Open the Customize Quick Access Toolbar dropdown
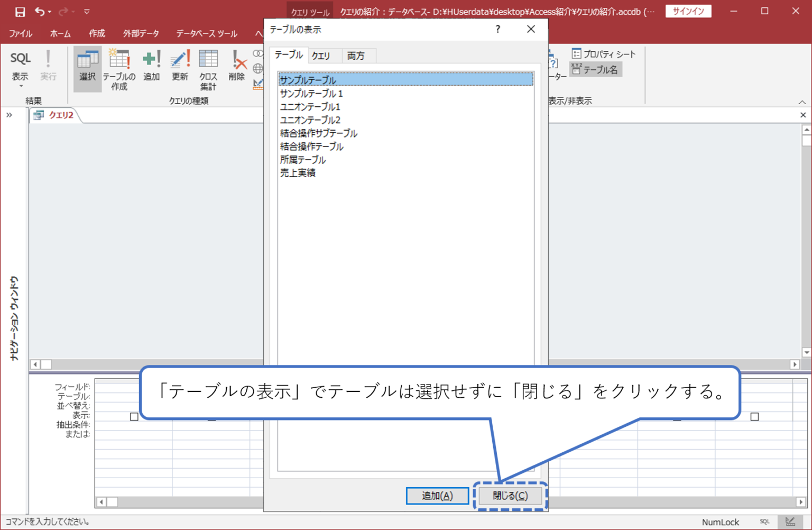 (87, 12)
